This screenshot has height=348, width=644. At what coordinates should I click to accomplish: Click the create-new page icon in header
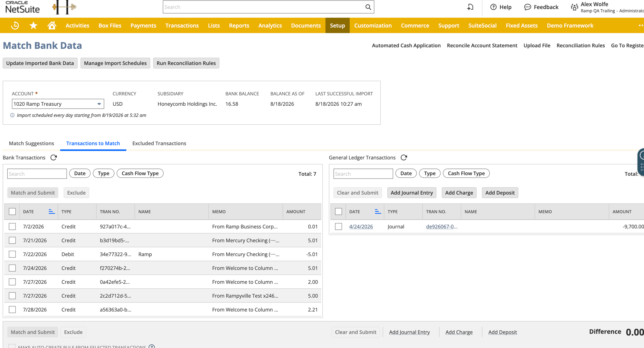tap(470, 7)
